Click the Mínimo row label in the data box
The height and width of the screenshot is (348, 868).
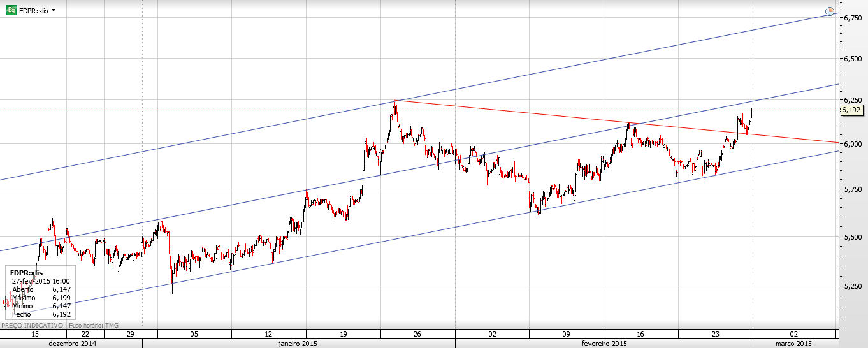pos(24,306)
